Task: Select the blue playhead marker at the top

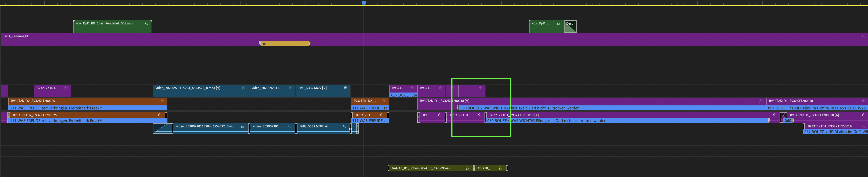Action: 364,2
